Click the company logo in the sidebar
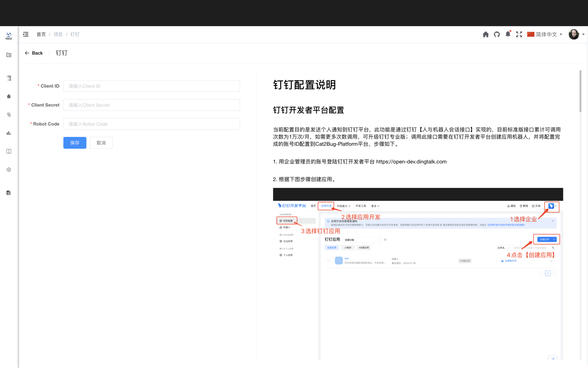 (9, 36)
